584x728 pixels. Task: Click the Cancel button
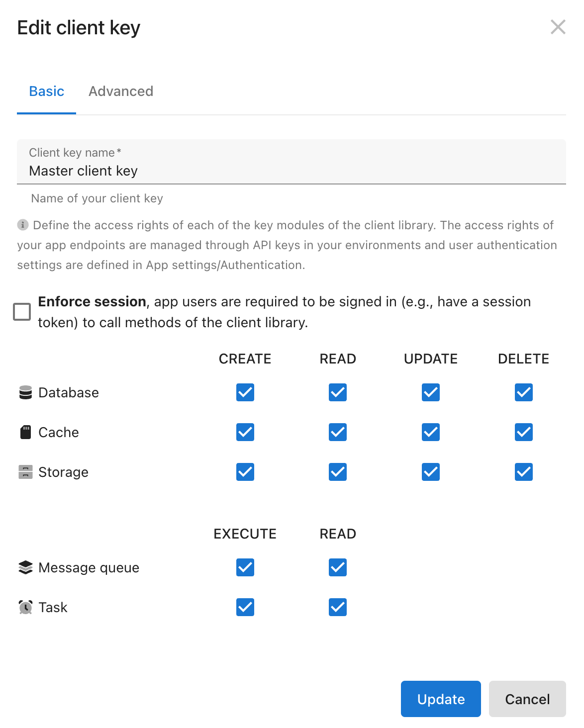(x=527, y=699)
